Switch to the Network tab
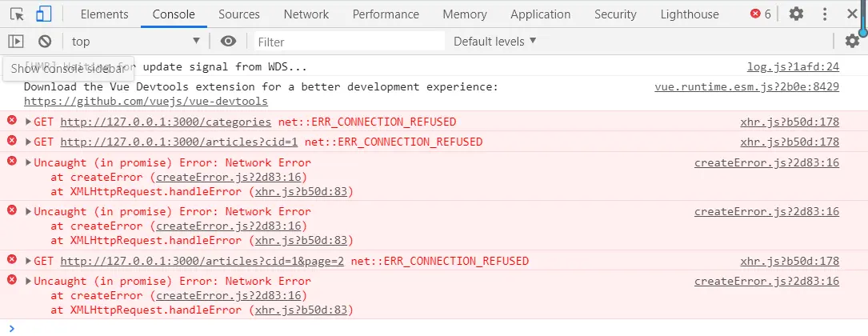 click(306, 14)
